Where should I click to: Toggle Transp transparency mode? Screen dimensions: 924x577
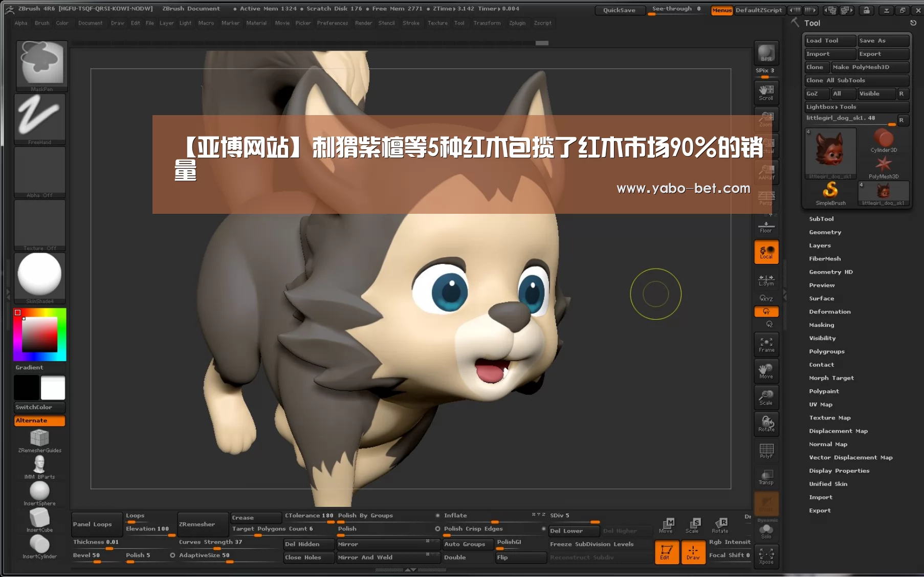[x=766, y=477]
